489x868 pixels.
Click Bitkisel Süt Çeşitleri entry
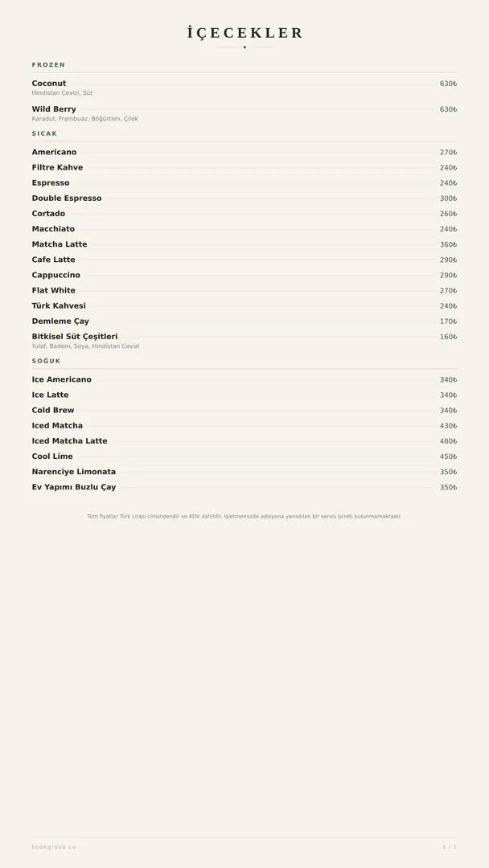coord(244,341)
